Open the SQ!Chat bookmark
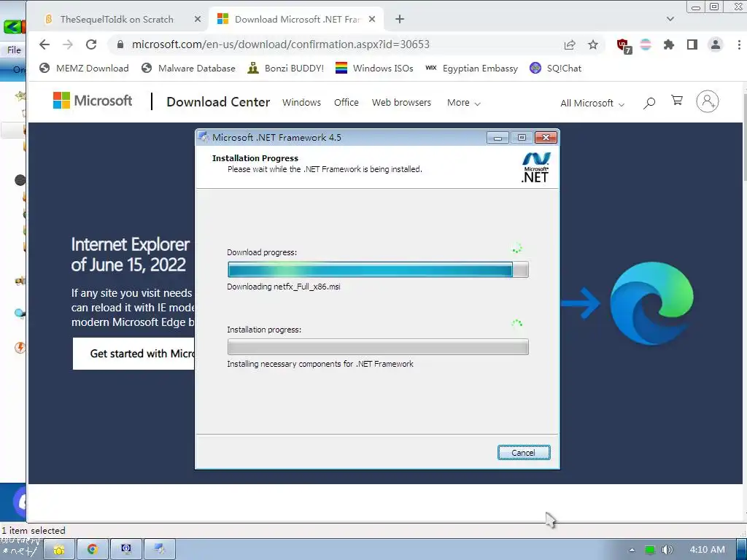 [555, 68]
